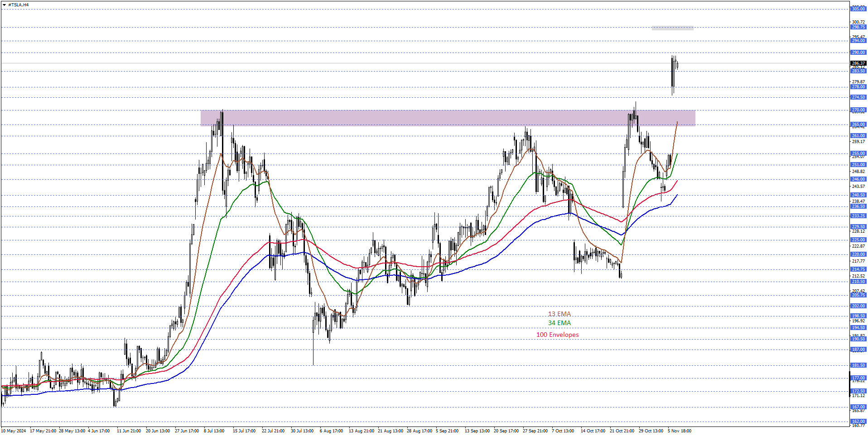
Task: Click the '30 Jul 13:00' time axis label
Action: (x=302, y=431)
